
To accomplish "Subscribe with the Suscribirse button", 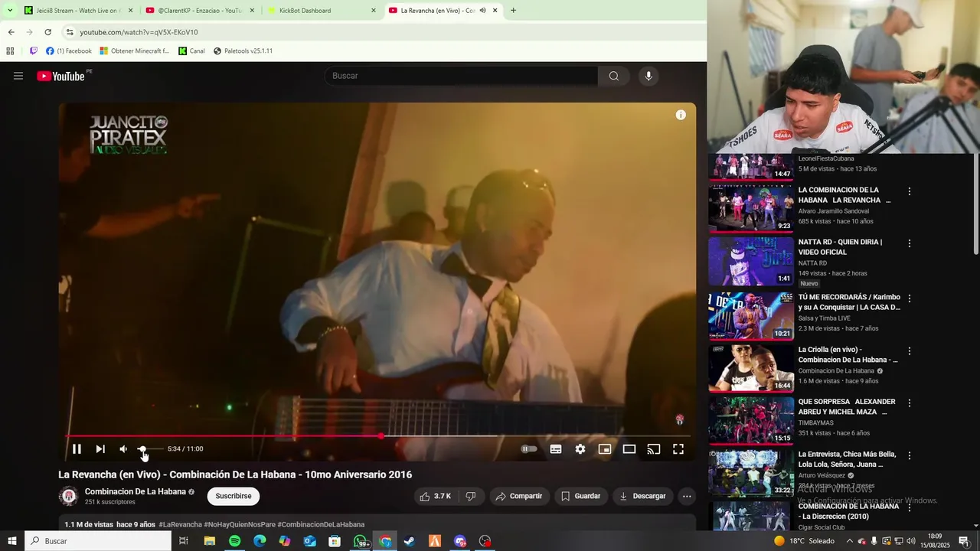I will click(234, 496).
